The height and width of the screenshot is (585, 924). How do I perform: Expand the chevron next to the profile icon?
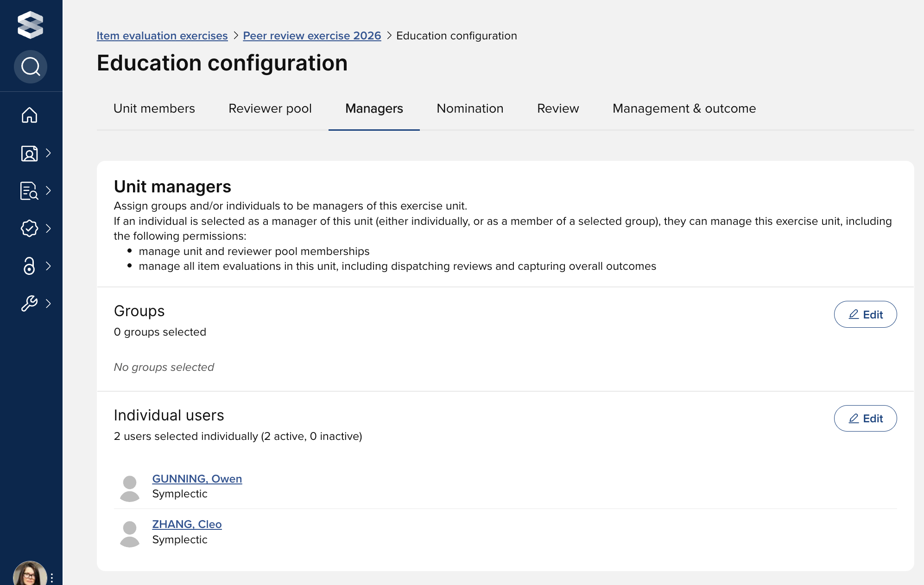[48, 153]
